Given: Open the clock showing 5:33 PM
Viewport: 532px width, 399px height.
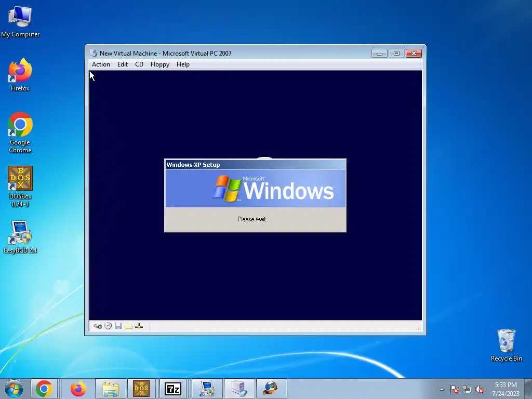Looking at the screenshot, I should 506,389.
